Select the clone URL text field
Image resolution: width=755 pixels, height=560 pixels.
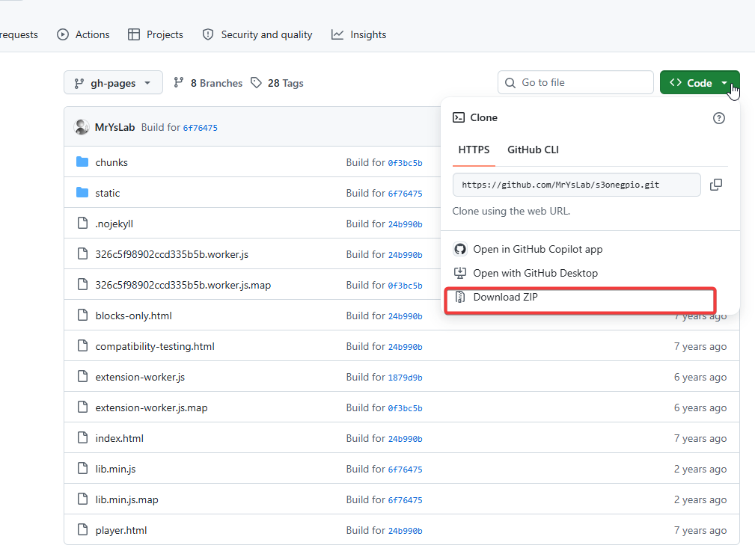pyautogui.click(x=576, y=185)
